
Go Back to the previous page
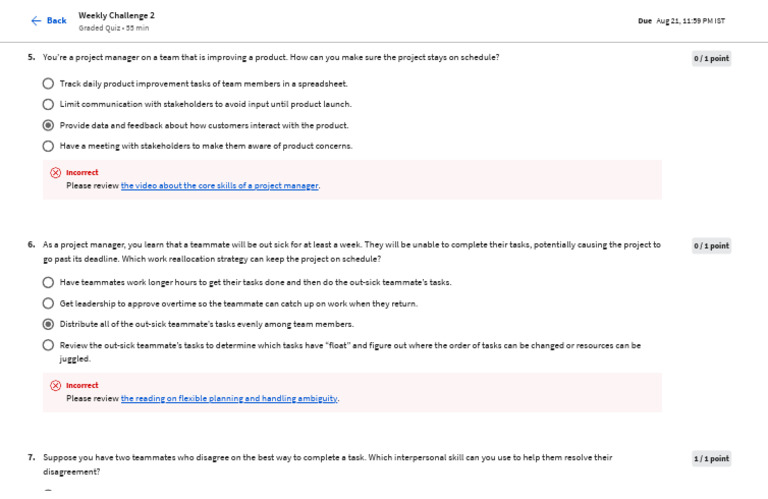pyautogui.click(x=56, y=20)
